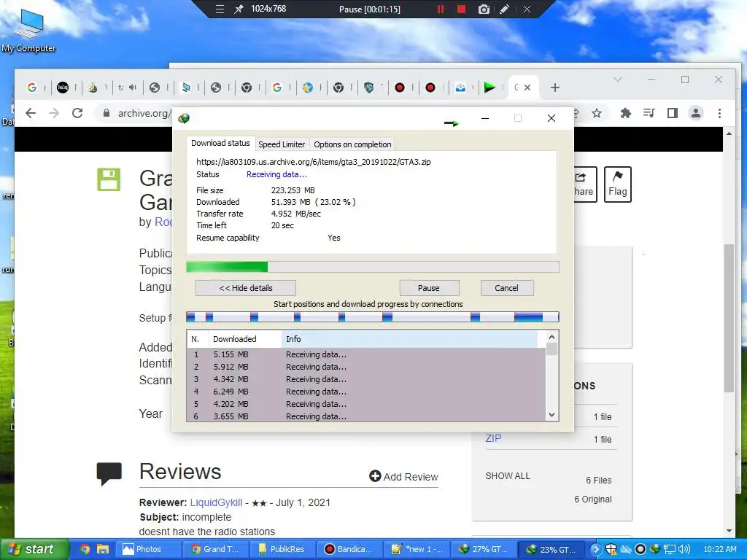Click the Share button on archive.org

[x=585, y=184]
